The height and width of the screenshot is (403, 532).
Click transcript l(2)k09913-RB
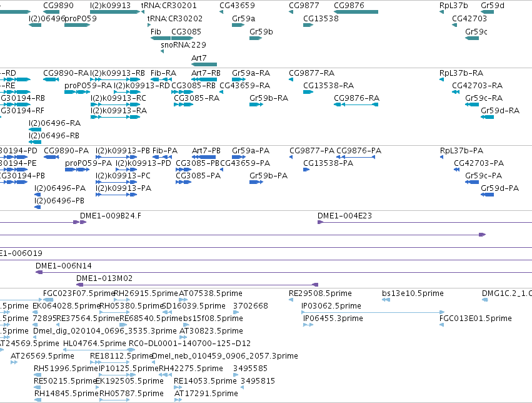point(118,73)
